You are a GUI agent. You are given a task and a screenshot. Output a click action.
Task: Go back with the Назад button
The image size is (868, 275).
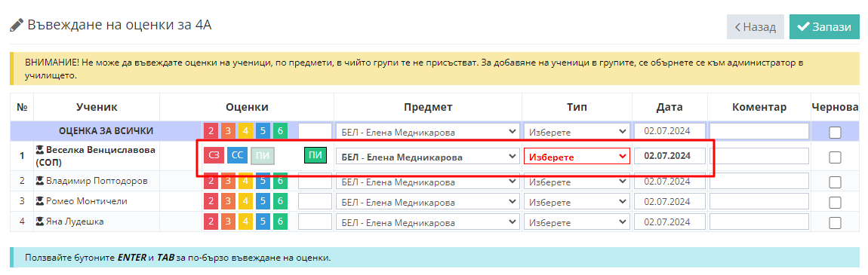pos(755,27)
